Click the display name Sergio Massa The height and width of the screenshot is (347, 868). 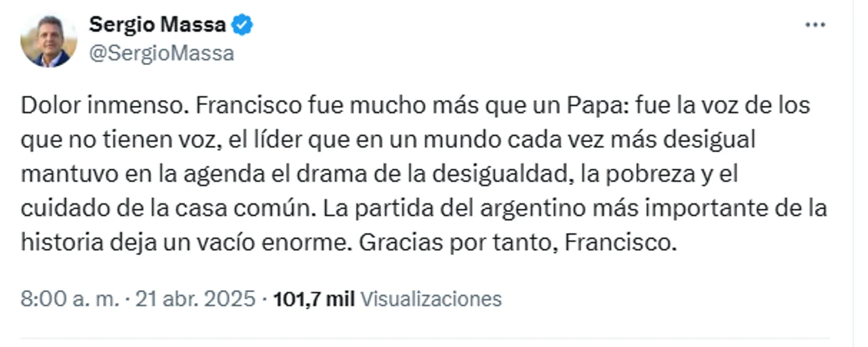point(157,25)
